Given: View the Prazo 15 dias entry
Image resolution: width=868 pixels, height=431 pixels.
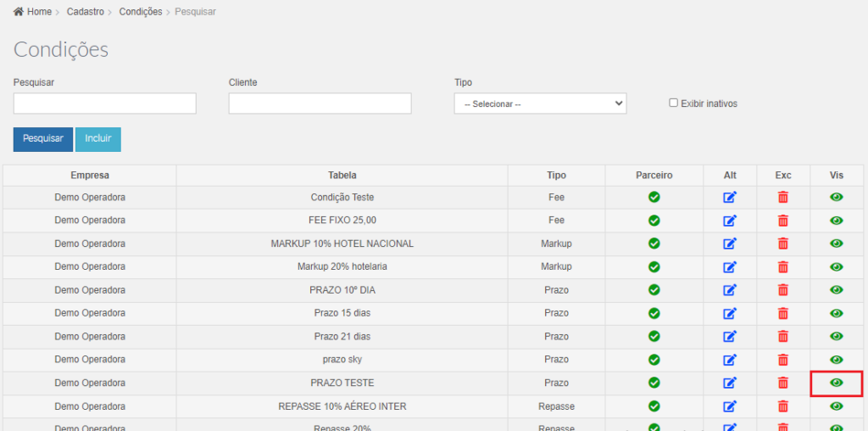Looking at the screenshot, I should 837,313.
